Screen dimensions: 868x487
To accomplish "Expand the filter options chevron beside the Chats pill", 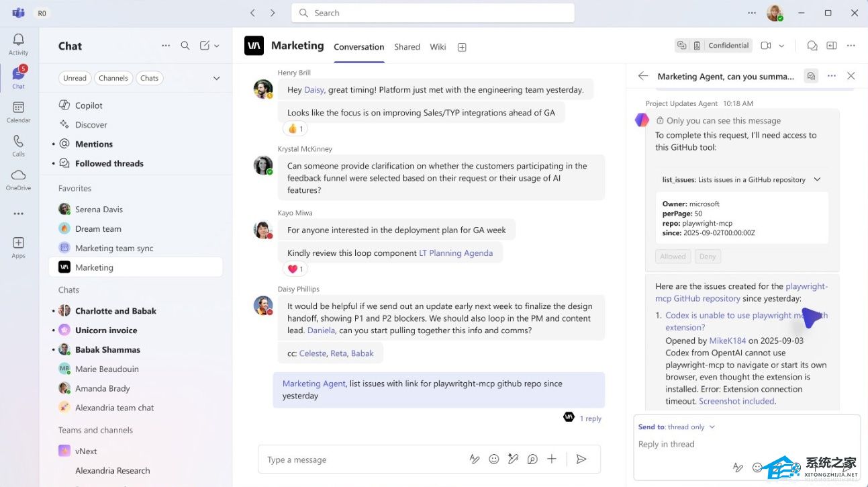I will pyautogui.click(x=216, y=78).
